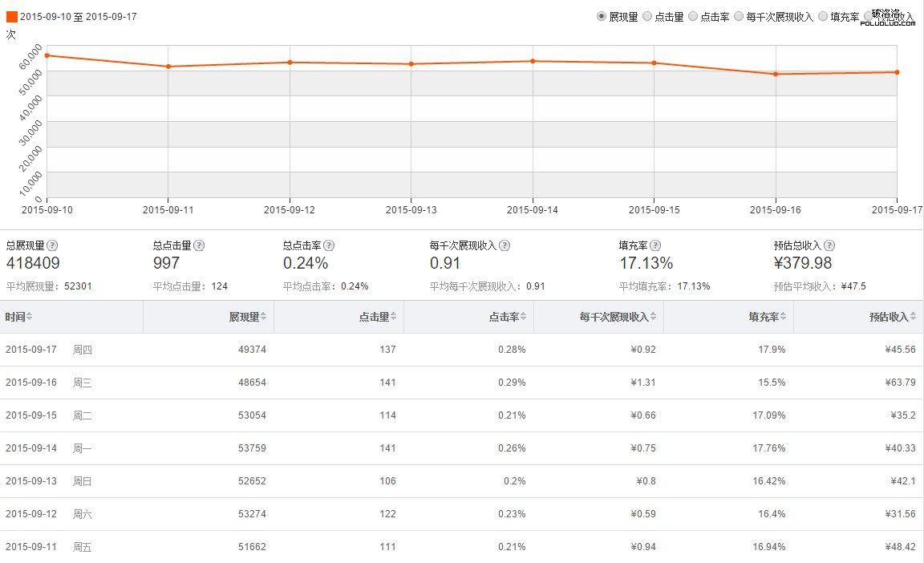
Task: Sort table by 时间 column arrows
Action: 30,317
